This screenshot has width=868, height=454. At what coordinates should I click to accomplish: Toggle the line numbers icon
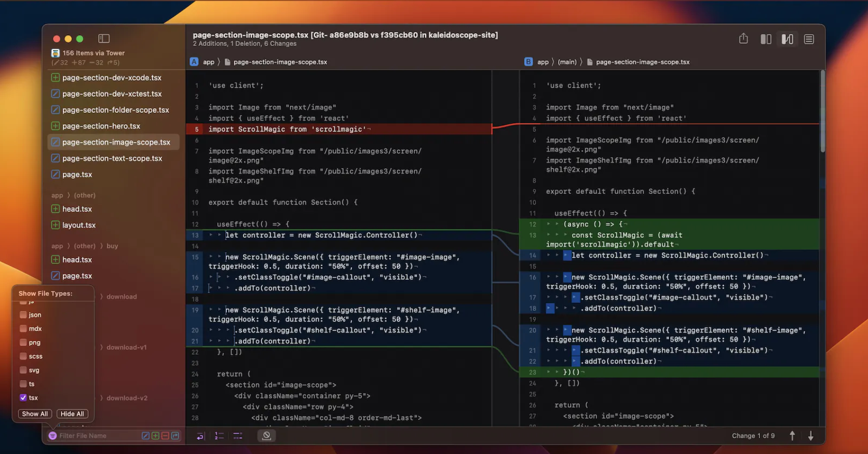219,436
